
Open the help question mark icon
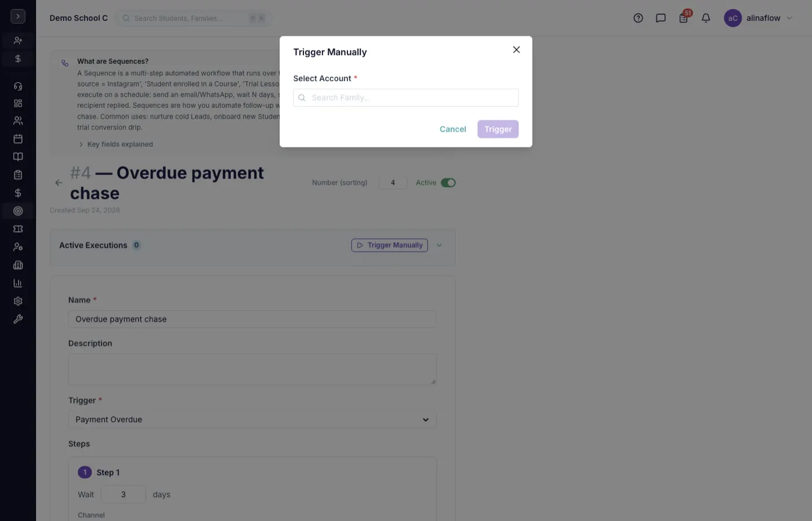tap(638, 18)
